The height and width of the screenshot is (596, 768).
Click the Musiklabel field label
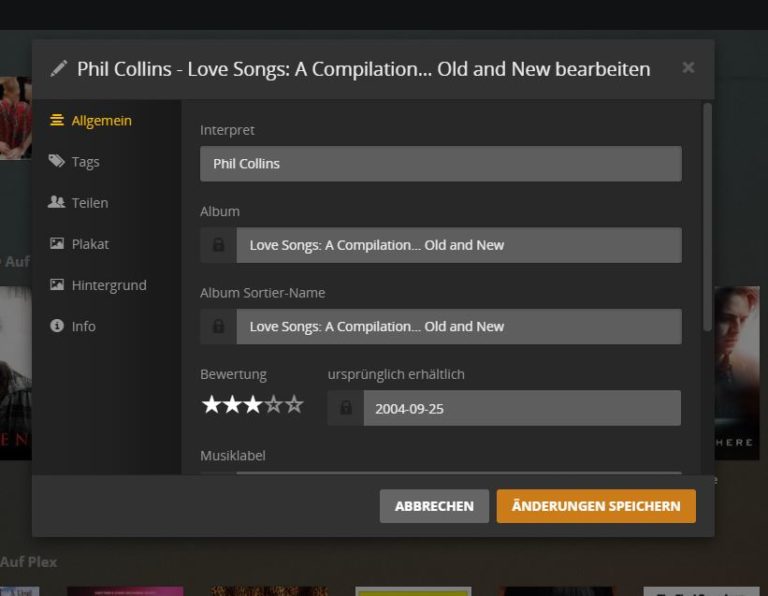233,455
